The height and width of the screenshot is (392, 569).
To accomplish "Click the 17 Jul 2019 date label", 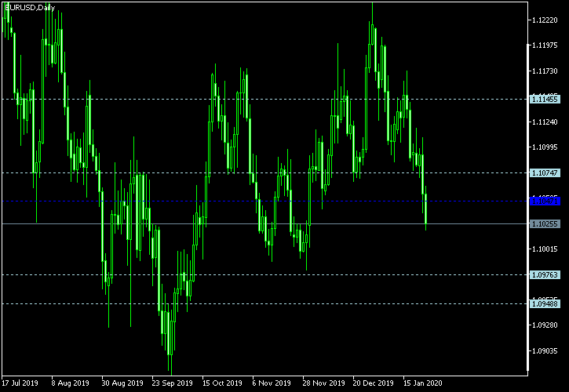I will pyautogui.click(x=20, y=383).
